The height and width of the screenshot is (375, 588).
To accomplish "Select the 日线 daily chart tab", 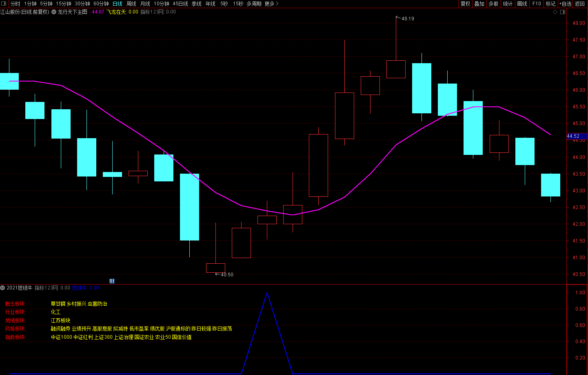I will pyautogui.click(x=118, y=4).
